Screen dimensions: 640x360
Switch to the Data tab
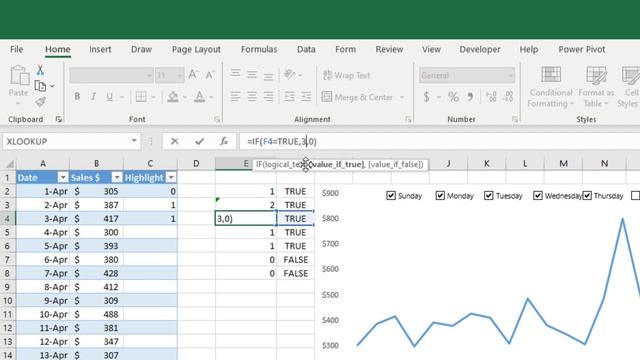click(306, 49)
